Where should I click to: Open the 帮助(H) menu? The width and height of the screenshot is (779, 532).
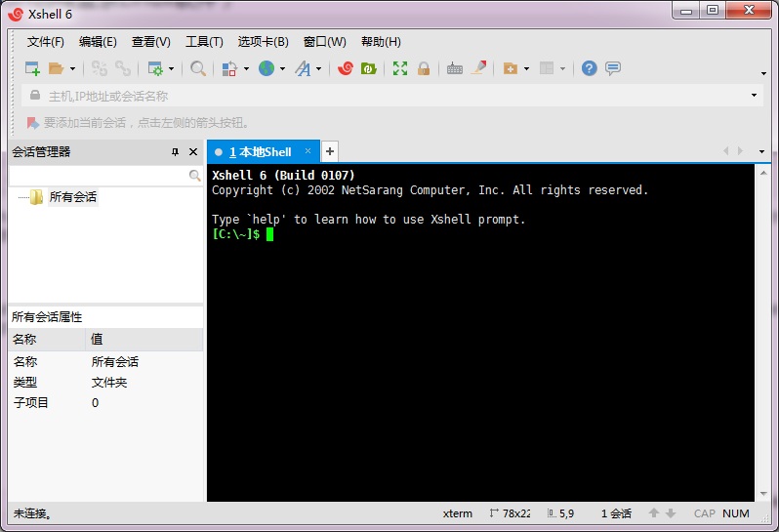381,42
